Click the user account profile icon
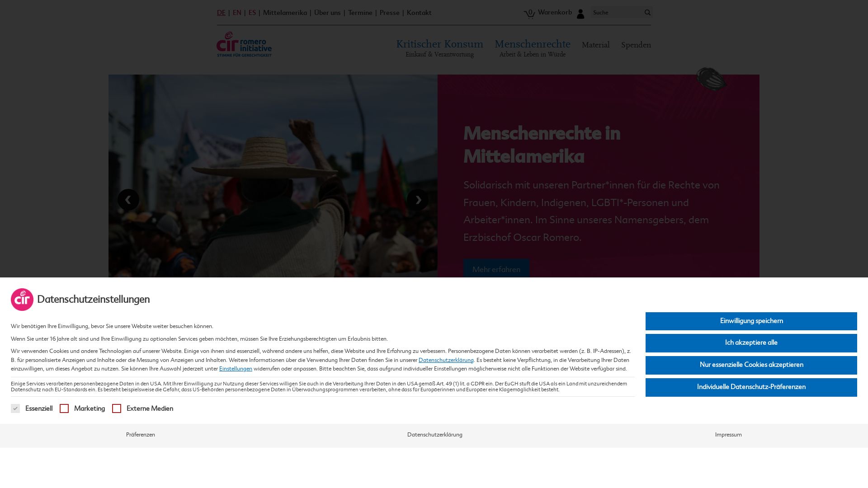868x488 pixels. pyautogui.click(x=580, y=14)
